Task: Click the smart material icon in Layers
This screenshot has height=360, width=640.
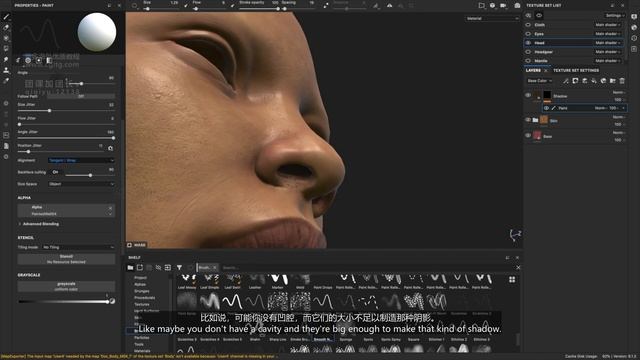Action: (603, 81)
